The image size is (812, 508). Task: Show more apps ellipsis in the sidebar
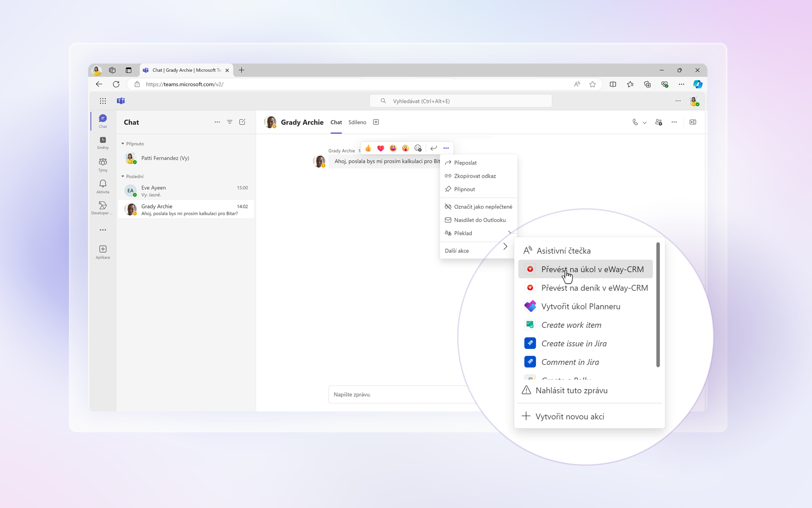[103, 230]
